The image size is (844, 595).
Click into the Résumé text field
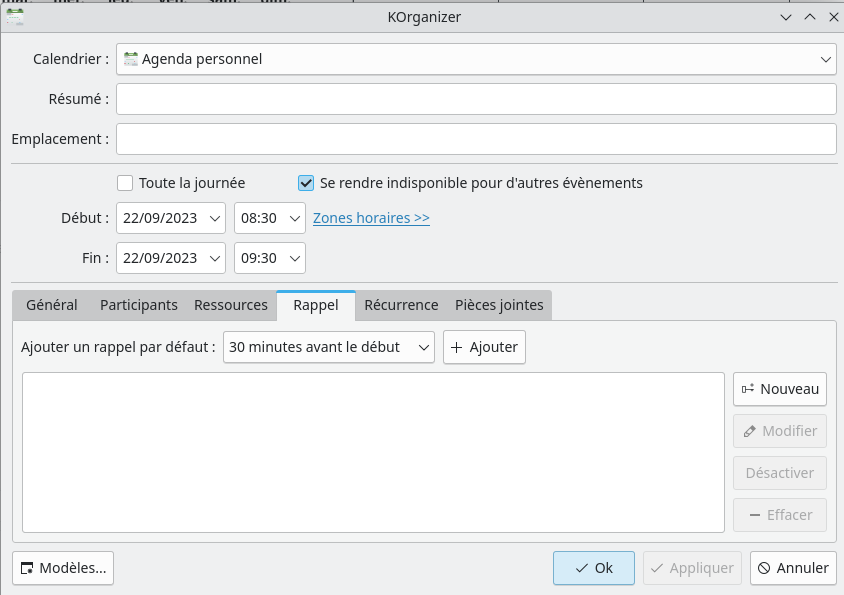click(x=476, y=99)
